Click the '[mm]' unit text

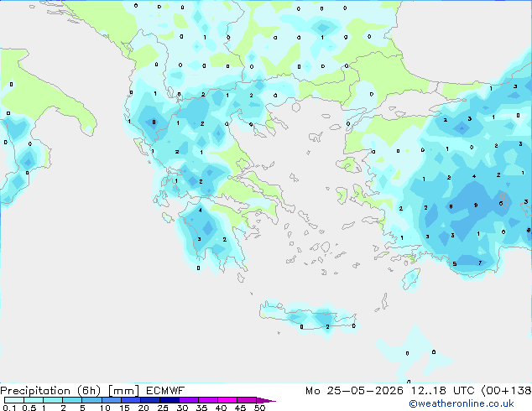tap(123, 391)
